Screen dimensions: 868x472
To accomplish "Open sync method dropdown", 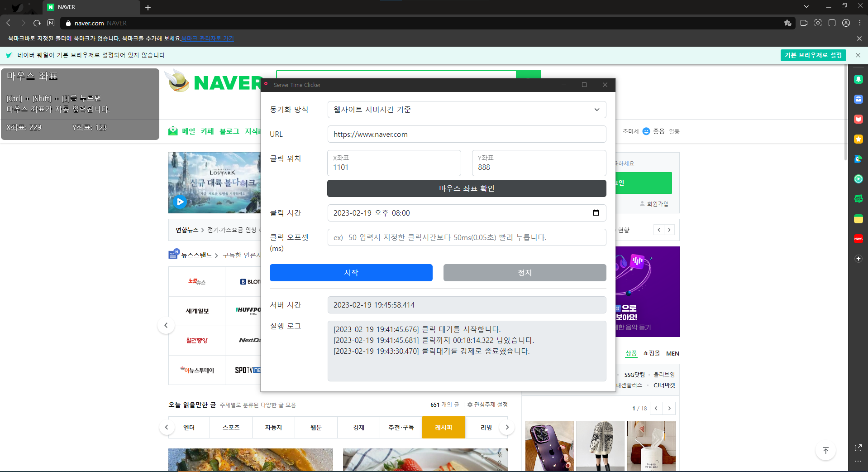I will (467, 110).
